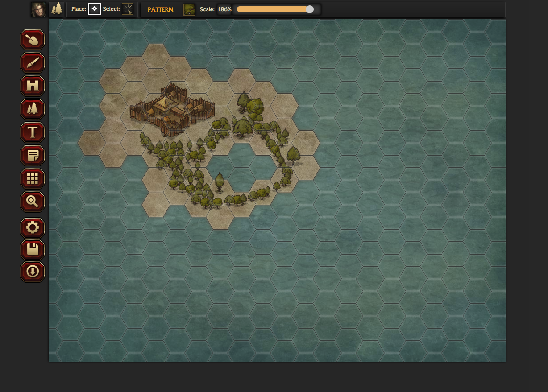Select the zoom magnifier tool
548x392 pixels.
[33, 202]
